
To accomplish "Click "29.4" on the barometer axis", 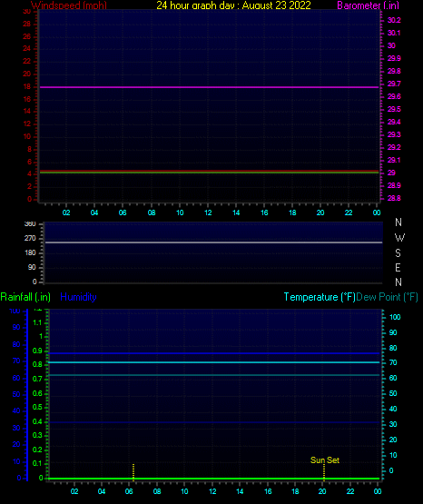I will [394, 123].
